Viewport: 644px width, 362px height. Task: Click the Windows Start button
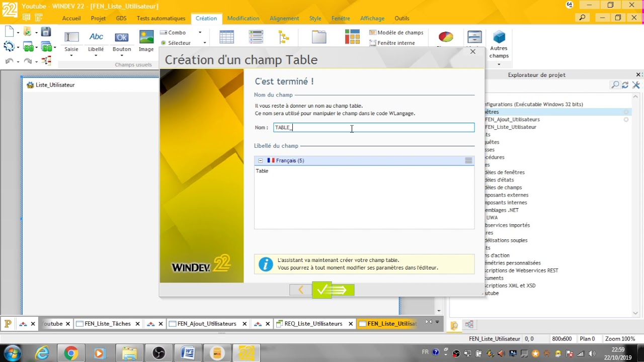point(12,353)
